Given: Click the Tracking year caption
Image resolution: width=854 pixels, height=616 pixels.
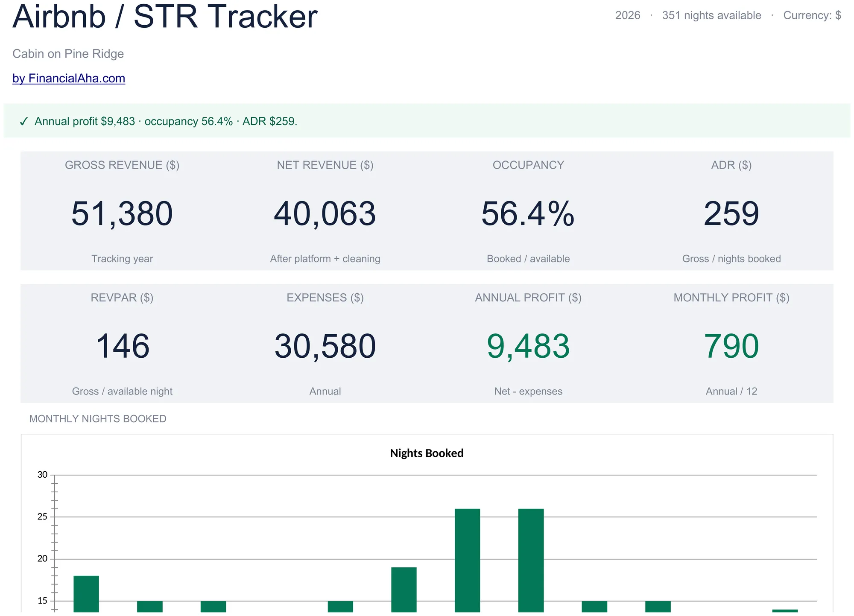Looking at the screenshot, I should click(122, 259).
